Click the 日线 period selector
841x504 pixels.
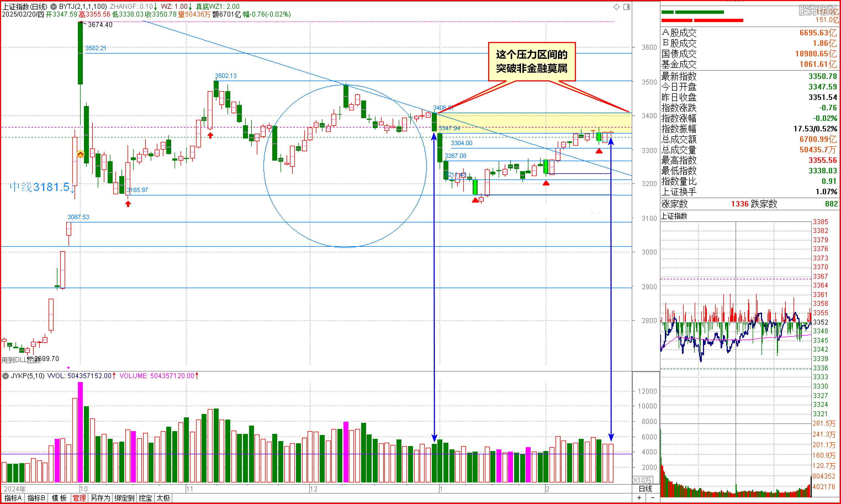coord(645,489)
